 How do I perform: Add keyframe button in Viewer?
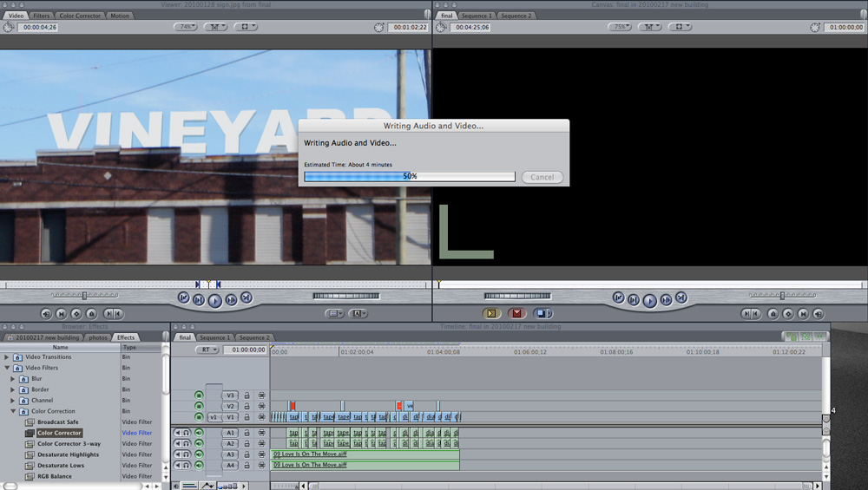pyautogui.click(x=76, y=314)
